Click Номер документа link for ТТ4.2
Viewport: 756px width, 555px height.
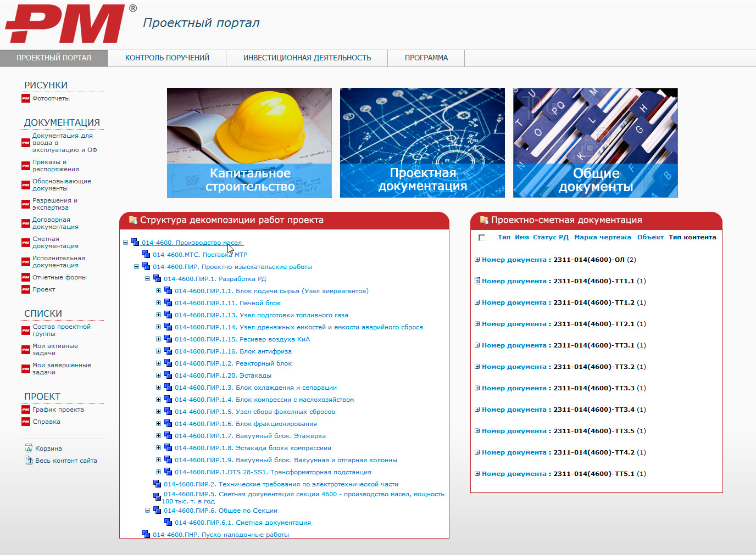pyautogui.click(x=514, y=452)
